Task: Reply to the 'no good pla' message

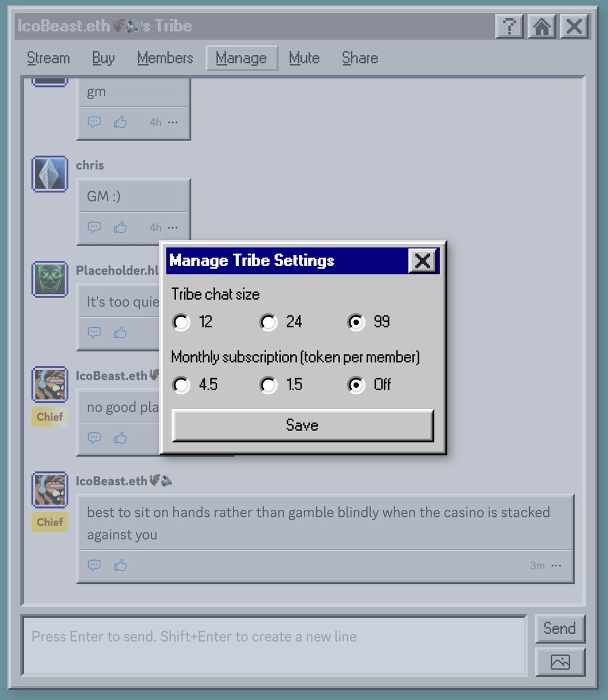Action: (x=94, y=437)
